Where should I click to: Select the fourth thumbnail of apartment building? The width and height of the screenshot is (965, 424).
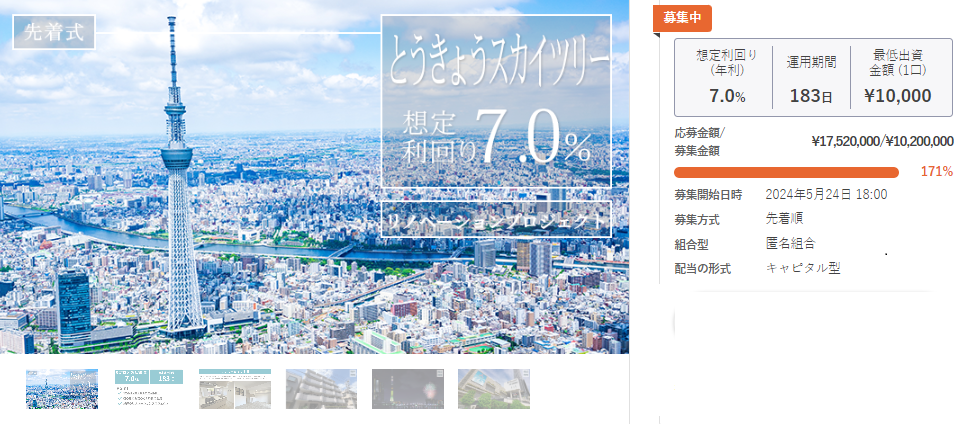(321, 389)
